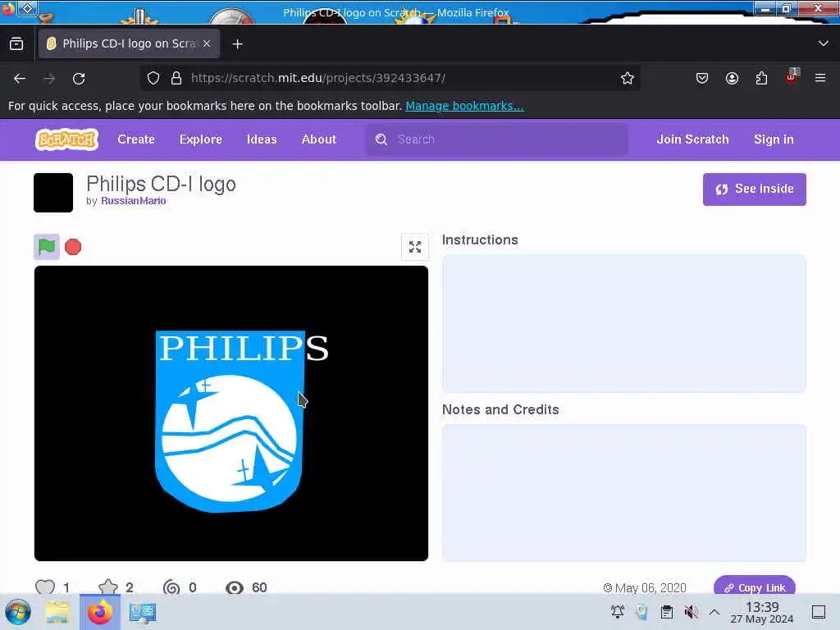Open Firefox account icon
This screenshot has height=630, width=840.
coord(732,78)
